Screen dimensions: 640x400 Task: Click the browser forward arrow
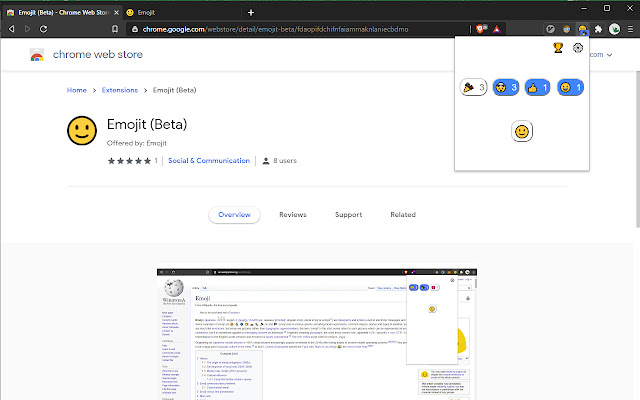(x=27, y=29)
